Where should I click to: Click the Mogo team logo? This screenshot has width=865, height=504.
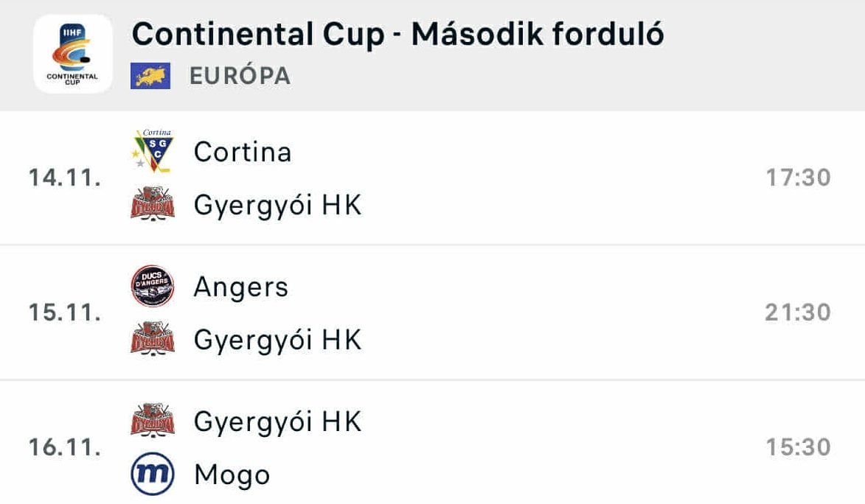click(152, 475)
